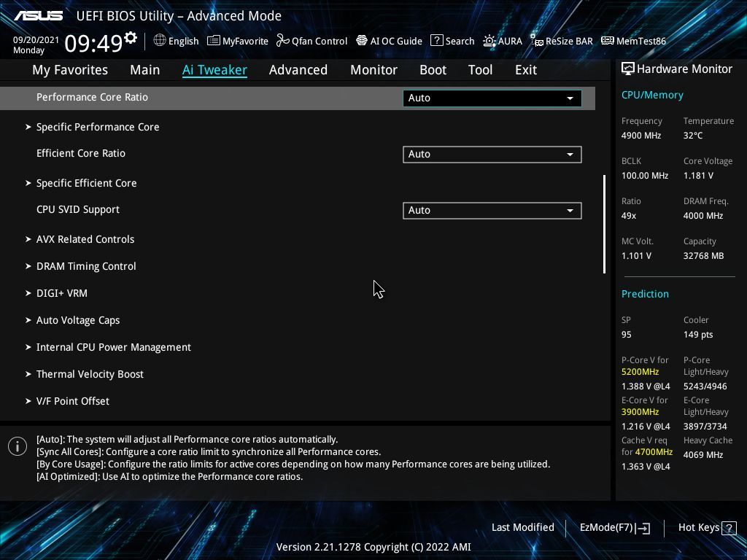Open Qfan Control text button
747x560 pixels.
coord(320,42)
